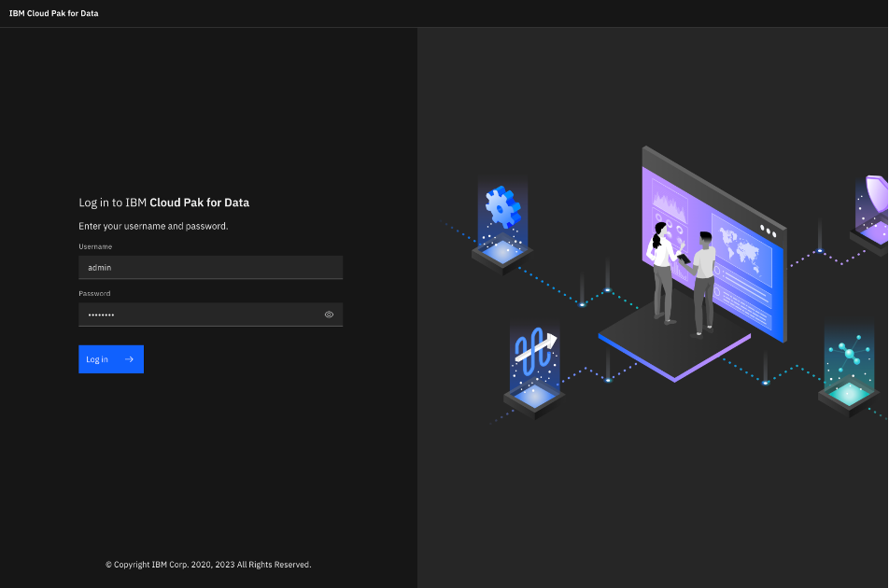Click the Username input field containing admin
The width and height of the screenshot is (889, 588).
click(x=210, y=267)
